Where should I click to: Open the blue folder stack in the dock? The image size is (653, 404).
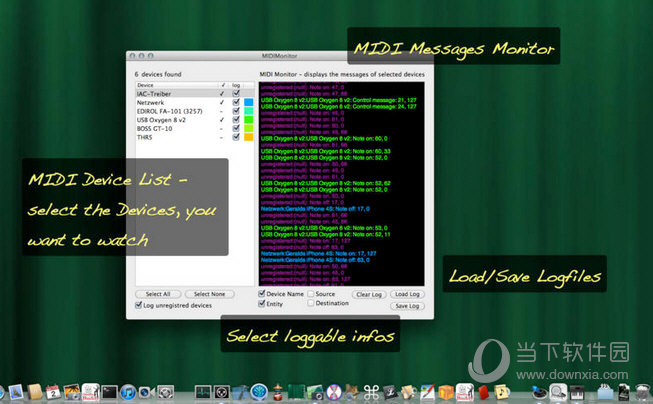[606, 392]
